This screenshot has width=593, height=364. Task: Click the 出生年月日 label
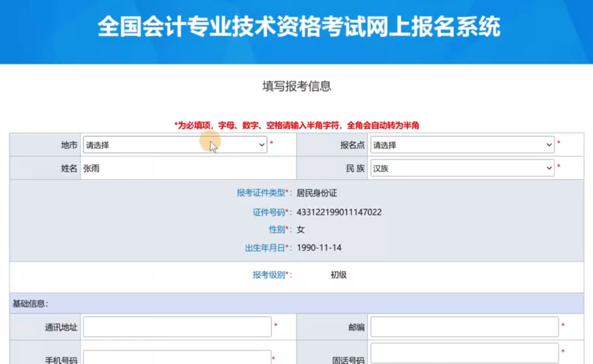[265, 247]
